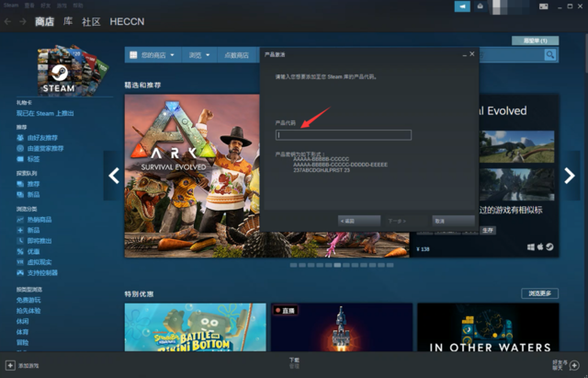Click the 新品 queue icon under 探索队列

tap(20, 194)
